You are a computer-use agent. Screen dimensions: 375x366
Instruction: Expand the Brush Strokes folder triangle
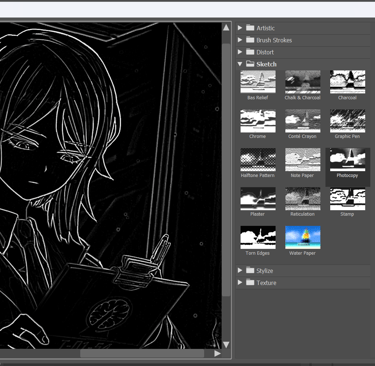240,40
